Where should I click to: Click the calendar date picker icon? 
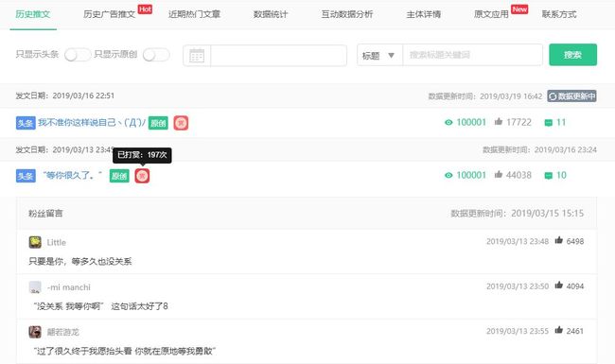pyautogui.click(x=197, y=56)
